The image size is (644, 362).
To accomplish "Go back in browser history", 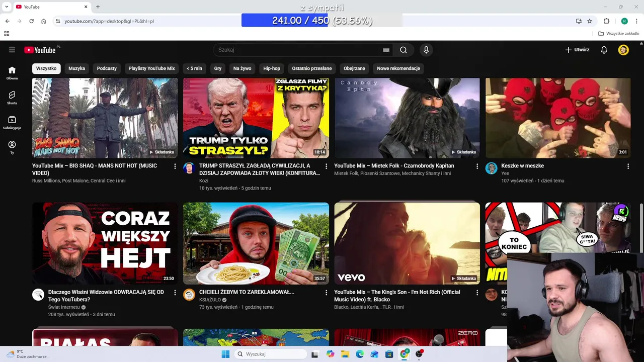I will click(7, 21).
